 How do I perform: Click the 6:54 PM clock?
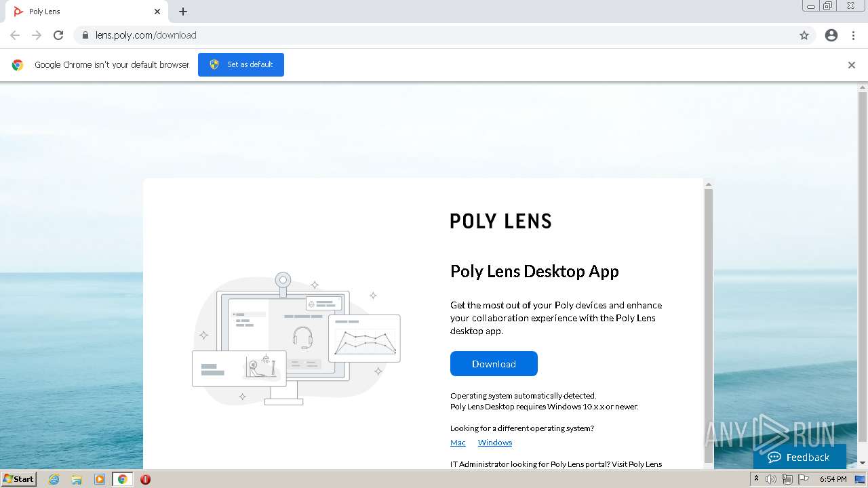(x=833, y=479)
